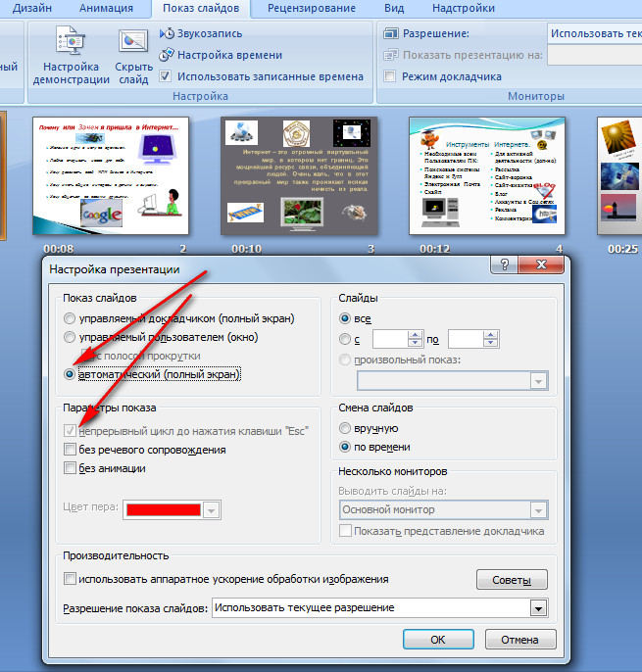
Task: Adjust the 'по' slide number spinner
Action: tap(490, 339)
